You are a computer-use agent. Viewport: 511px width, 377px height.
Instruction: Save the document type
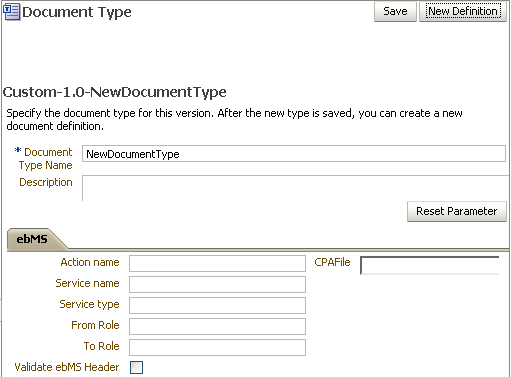(395, 12)
